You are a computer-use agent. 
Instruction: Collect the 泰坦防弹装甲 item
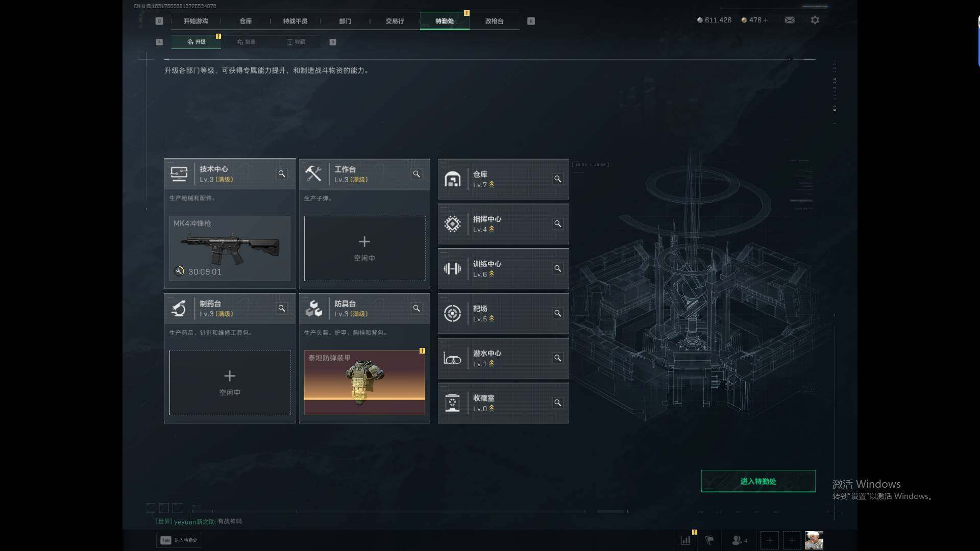[364, 383]
